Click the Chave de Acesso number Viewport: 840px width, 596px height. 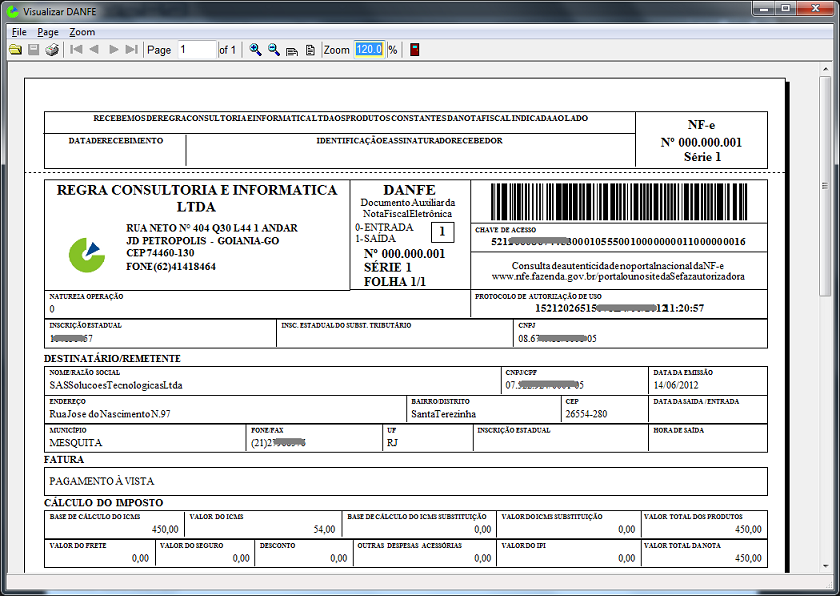618,242
